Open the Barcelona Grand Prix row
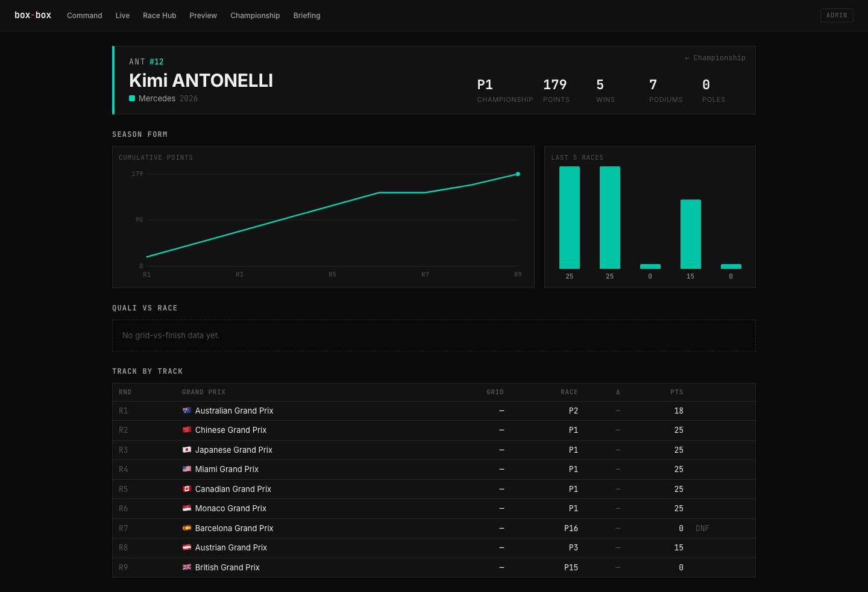Viewport: 868px width, 592px height. 434,528
